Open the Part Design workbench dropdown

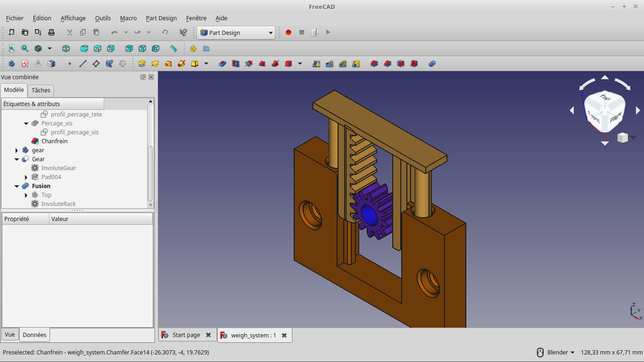(236, 33)
